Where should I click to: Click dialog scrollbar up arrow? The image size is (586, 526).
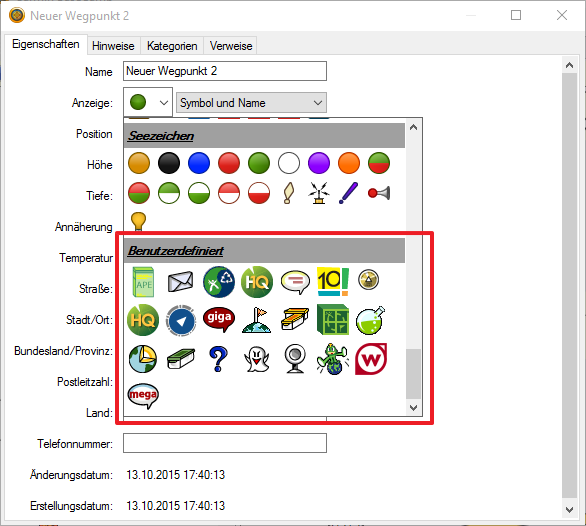click(569, 65)
